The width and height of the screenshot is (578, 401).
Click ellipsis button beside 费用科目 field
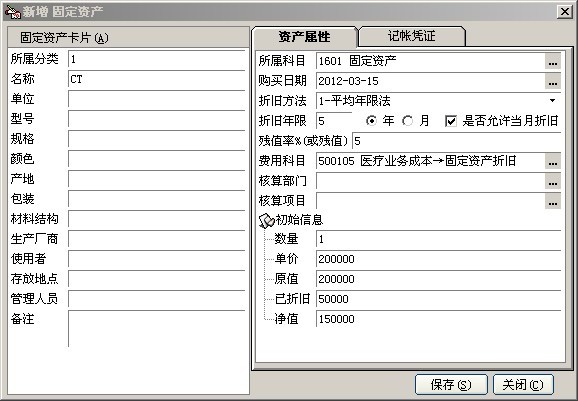(x=553, y=161)
